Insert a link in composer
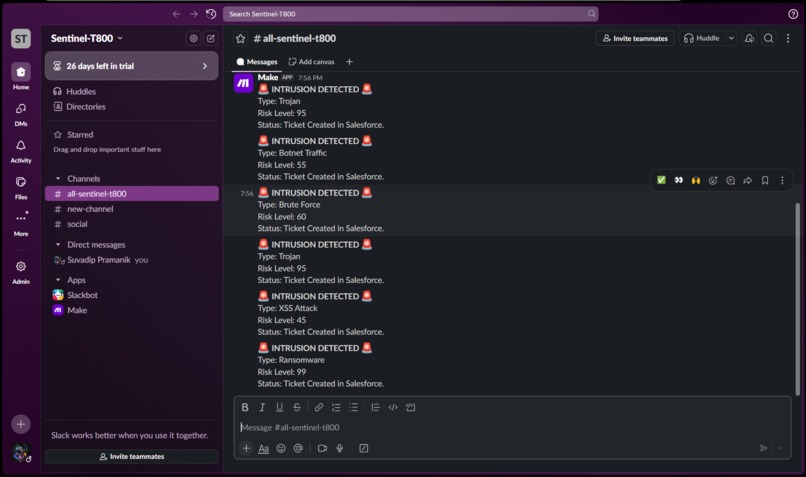 point(319,407)
